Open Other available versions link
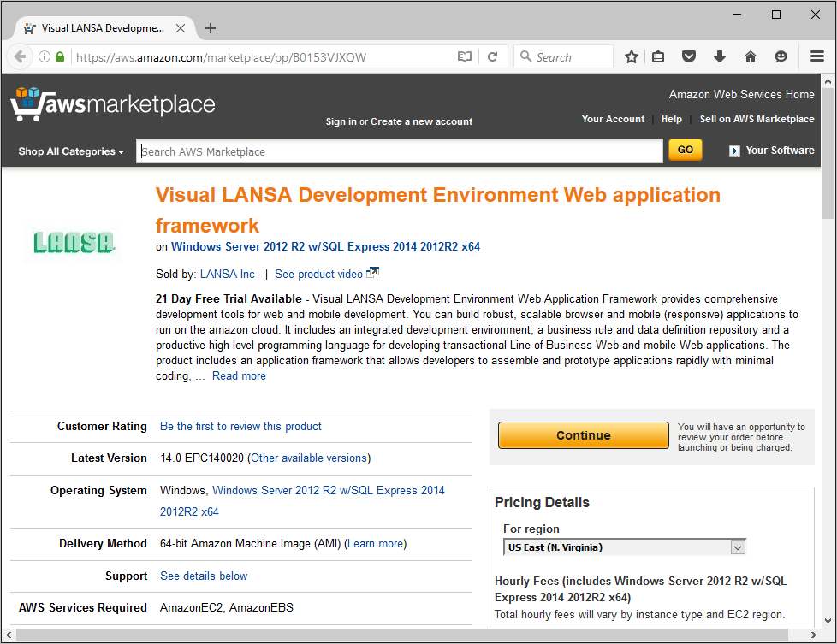The width and height of the screenshot is (837, 644). (x=309, y=458)
